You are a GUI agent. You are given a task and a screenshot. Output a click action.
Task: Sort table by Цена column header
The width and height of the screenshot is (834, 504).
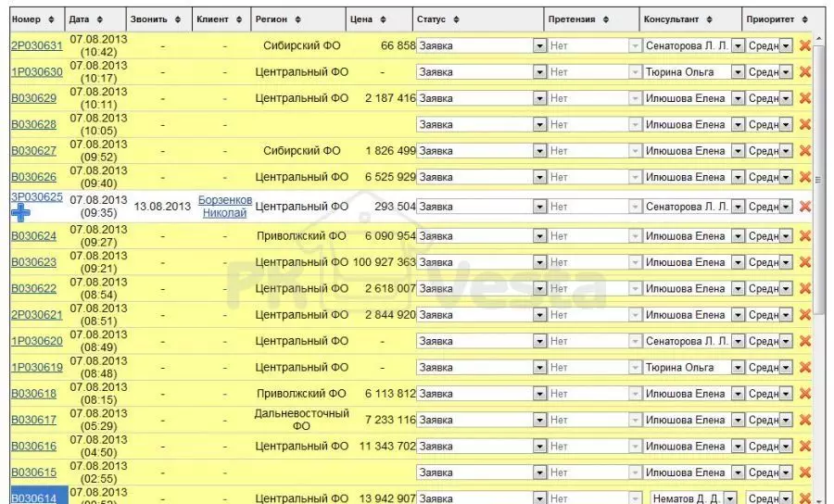pyautogui.click(x=368, y=19)
